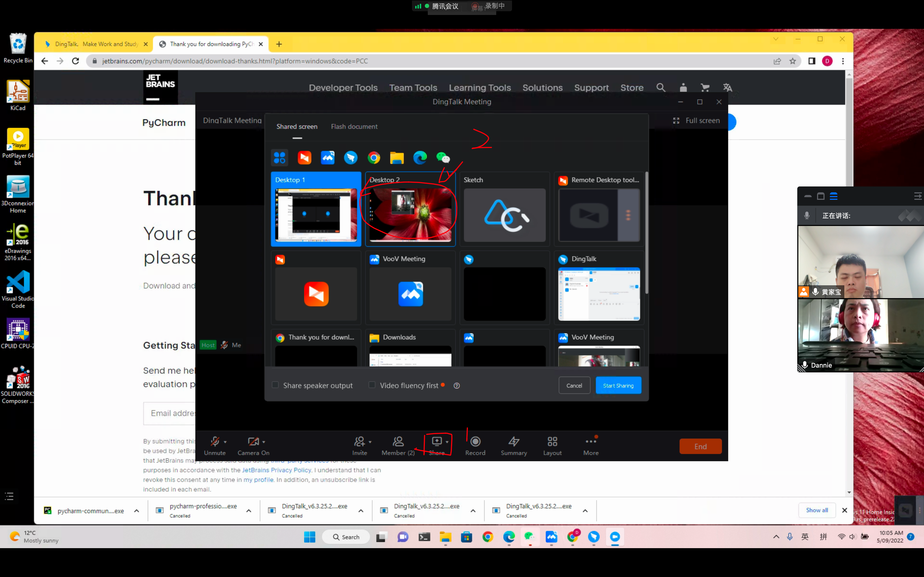Open the Layout options icon

click(552, 442)
